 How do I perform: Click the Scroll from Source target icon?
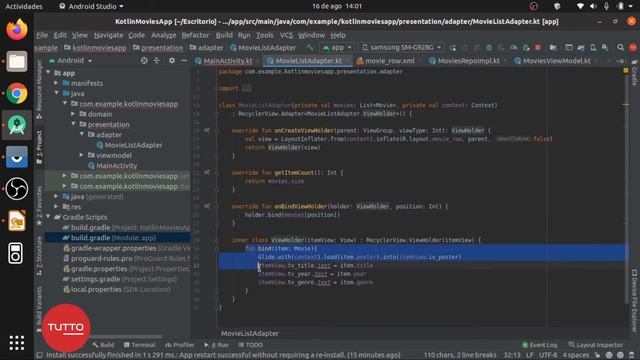144,60
